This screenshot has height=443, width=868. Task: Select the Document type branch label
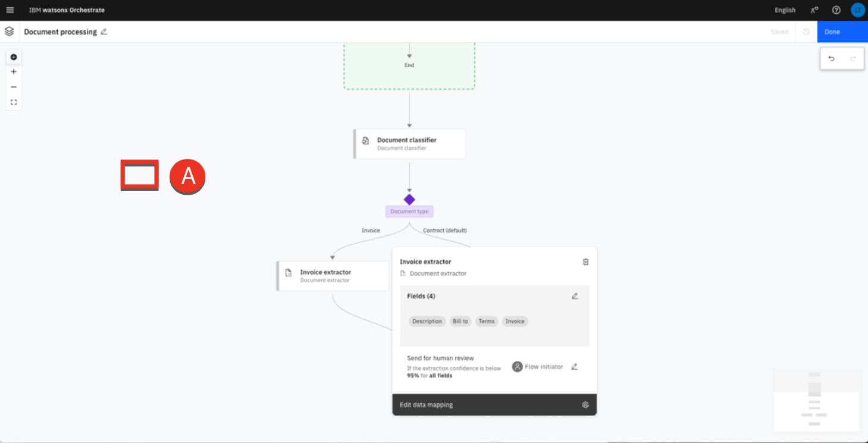pos(409,211)
